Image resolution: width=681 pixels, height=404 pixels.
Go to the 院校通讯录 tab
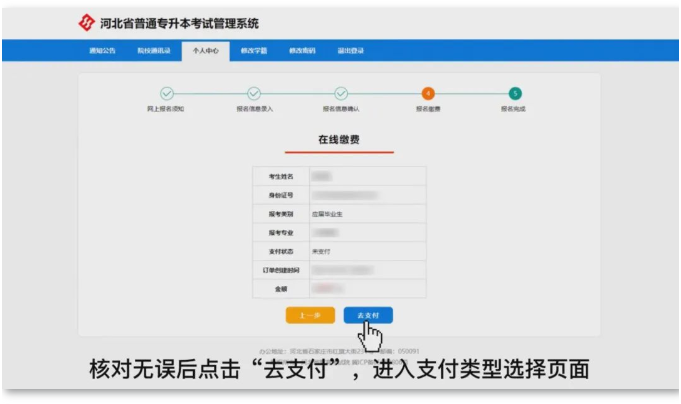coord(153,50)
